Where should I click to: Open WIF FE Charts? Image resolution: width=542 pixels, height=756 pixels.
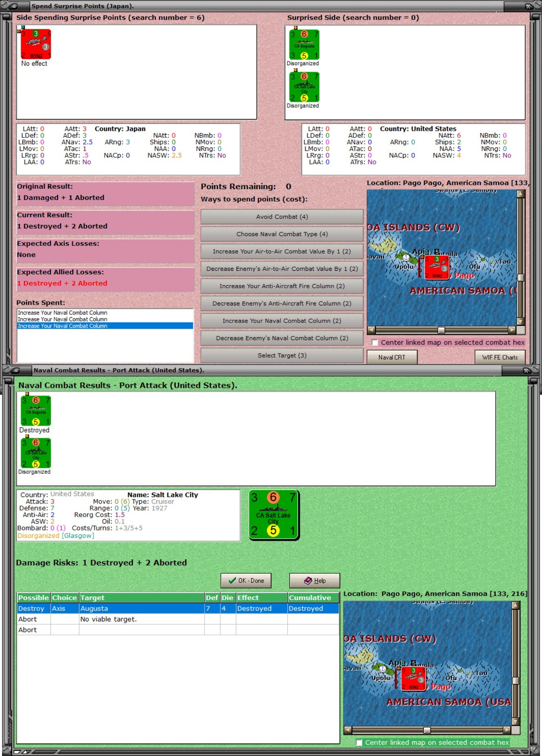click(500, 357)
